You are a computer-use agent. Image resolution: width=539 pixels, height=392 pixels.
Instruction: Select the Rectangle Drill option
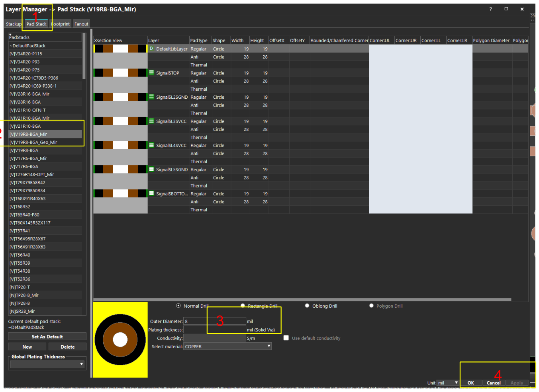point(243,306)
